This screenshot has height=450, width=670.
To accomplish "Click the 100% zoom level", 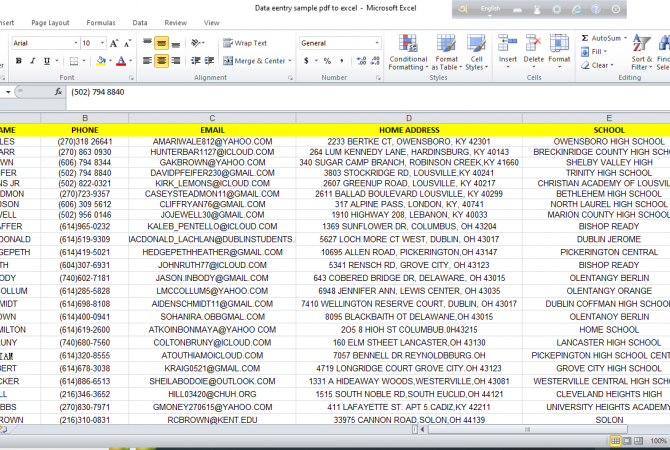I will [x=658, y=441].
